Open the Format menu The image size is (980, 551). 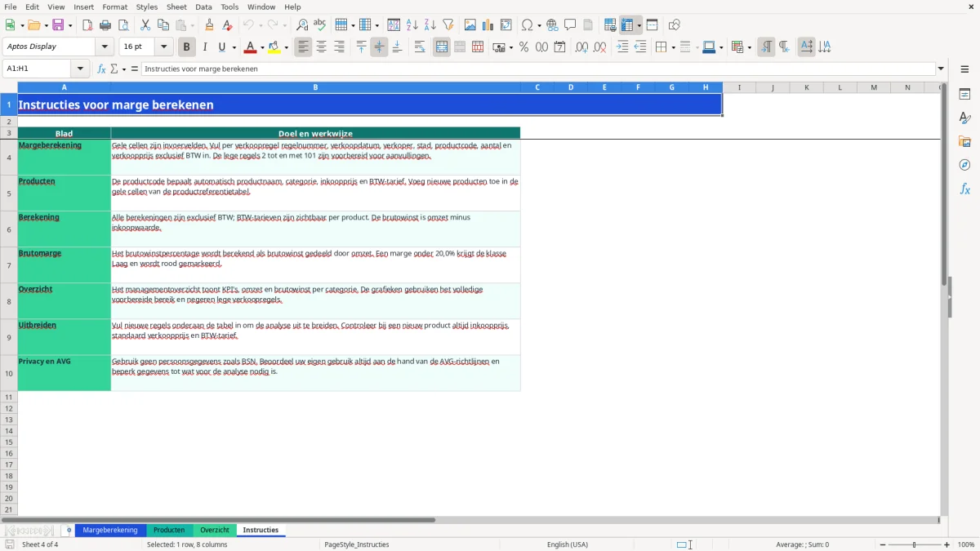[115, 7]
